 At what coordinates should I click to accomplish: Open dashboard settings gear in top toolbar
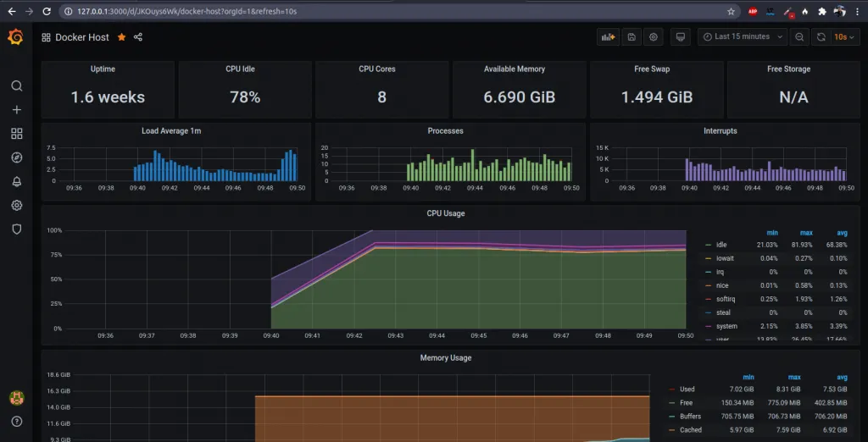[653, 37]
